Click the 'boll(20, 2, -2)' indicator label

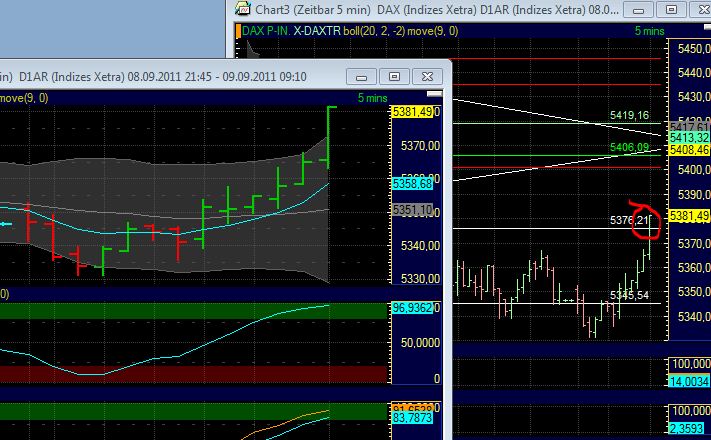tap(374, 31)
